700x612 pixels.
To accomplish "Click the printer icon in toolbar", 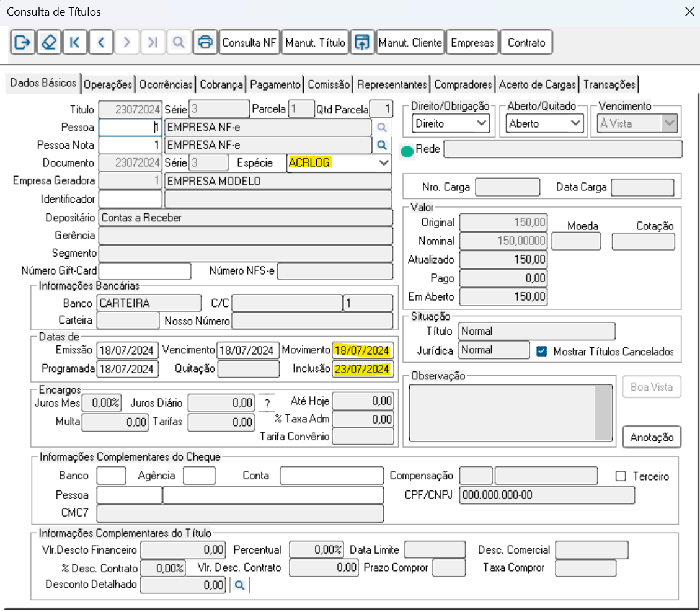I will tap(205, 43).
